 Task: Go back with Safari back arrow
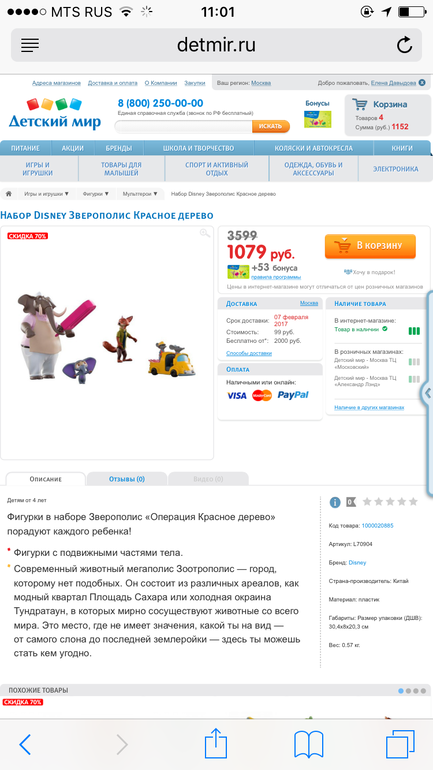coord(25,745)
